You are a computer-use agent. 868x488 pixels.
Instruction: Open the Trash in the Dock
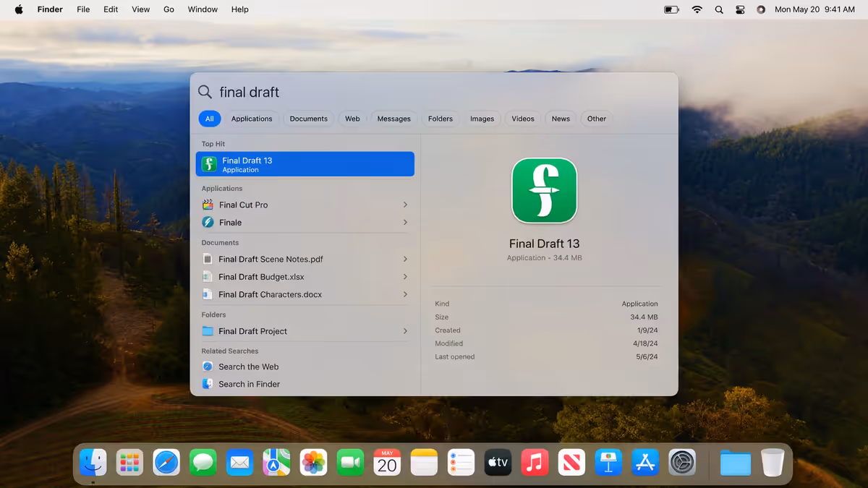pos(773,463)
